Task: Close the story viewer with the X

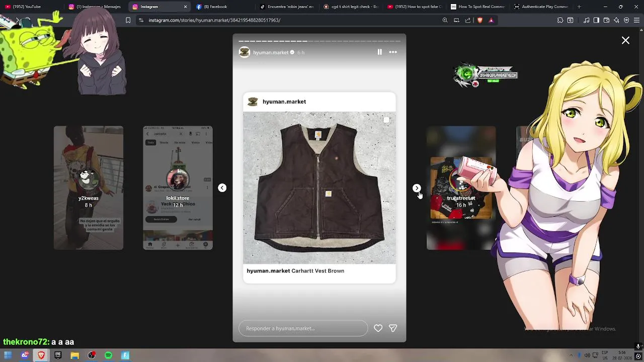Action: [625, 40]
